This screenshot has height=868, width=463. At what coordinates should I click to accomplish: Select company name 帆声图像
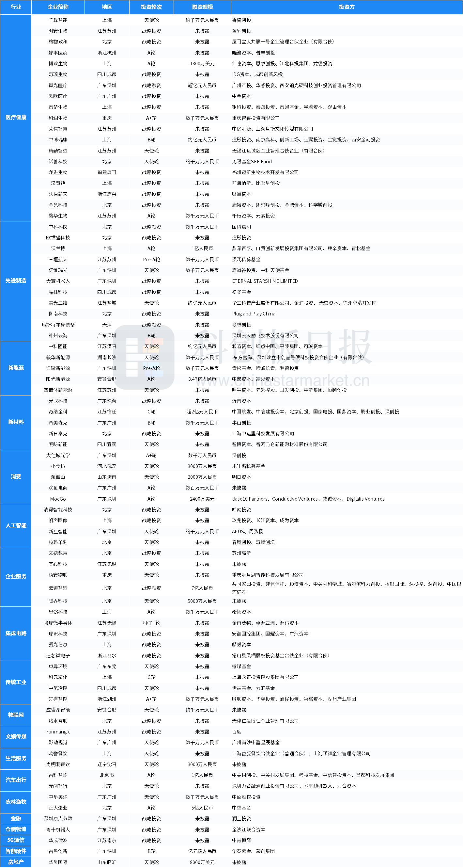58,521
